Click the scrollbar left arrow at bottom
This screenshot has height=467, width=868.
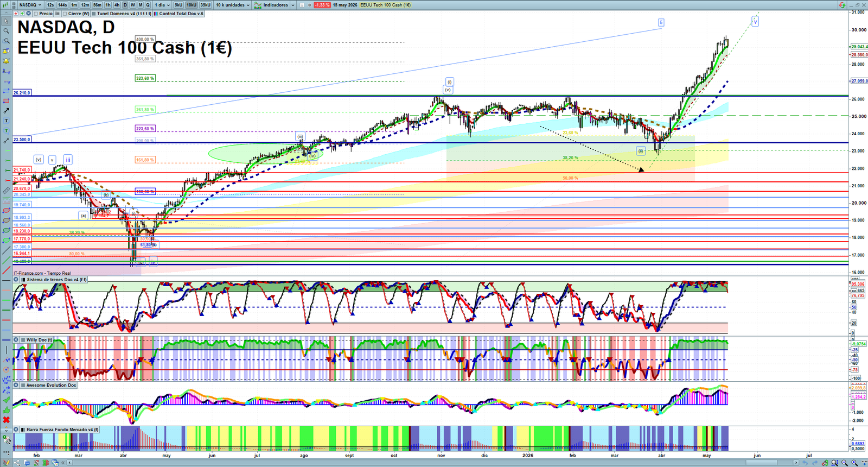tap(69, 463)
